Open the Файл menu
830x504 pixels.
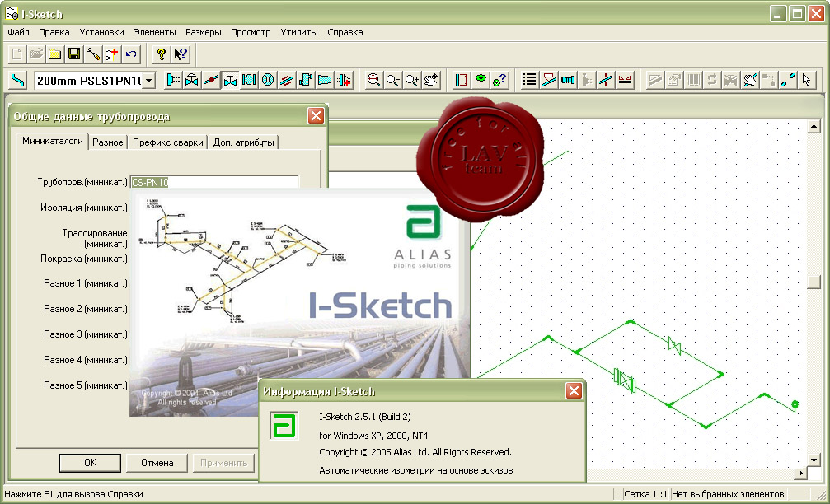pos(18,32)
